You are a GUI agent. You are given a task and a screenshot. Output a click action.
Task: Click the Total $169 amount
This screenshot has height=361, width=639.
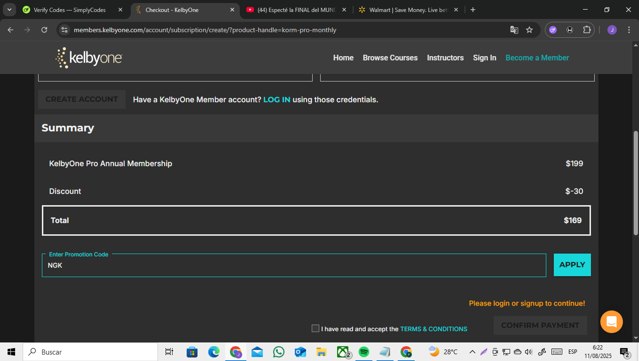click(573, 220)
